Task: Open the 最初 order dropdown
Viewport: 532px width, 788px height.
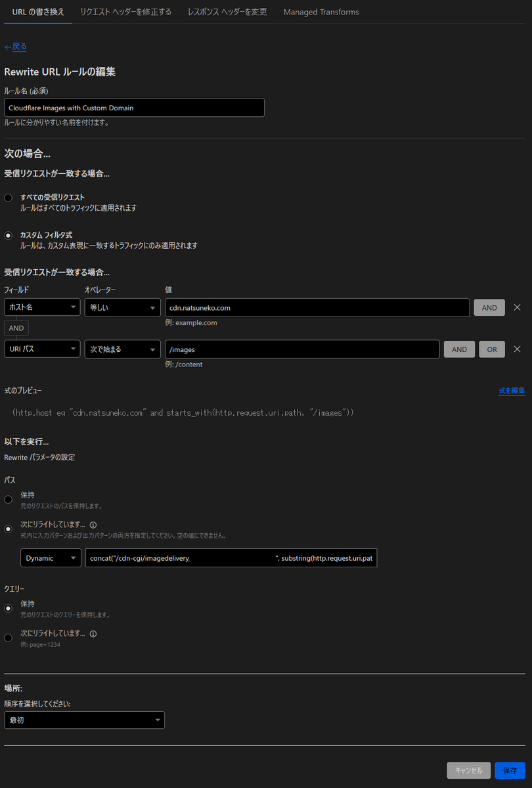Action: click(84, 720)
